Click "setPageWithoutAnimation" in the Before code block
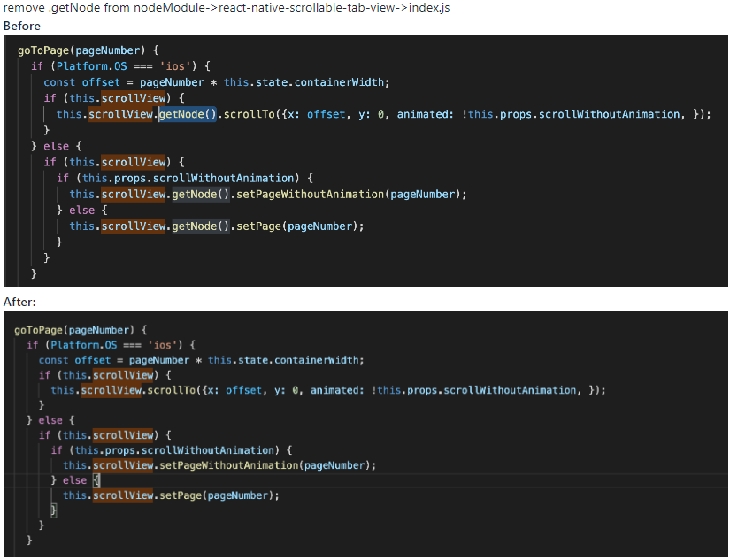The image size is (730, 560). (310, 194)
